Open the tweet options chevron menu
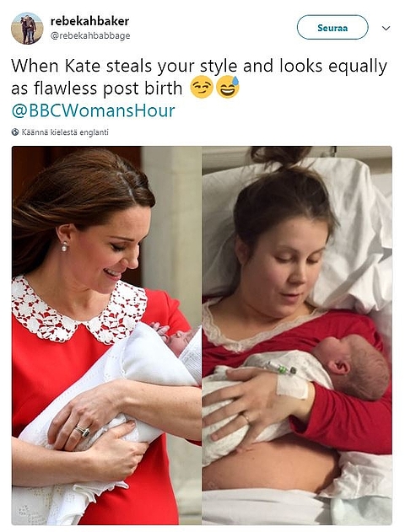This screenshot has height=532, width=405. pos(386,28)
